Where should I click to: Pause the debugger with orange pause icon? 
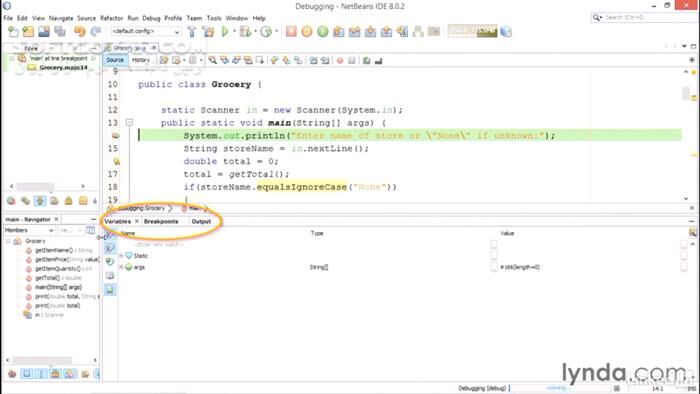(x=307, y=32)
